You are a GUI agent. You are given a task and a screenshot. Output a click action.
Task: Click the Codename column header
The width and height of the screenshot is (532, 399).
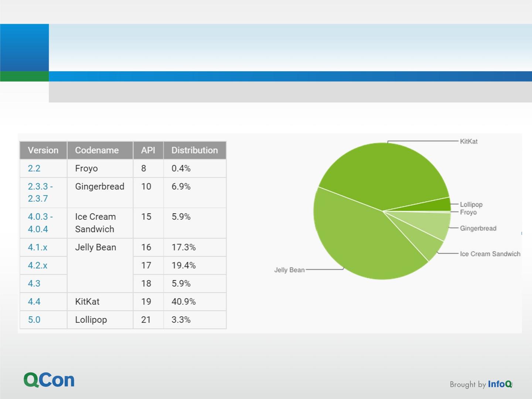tap(97, 150)
